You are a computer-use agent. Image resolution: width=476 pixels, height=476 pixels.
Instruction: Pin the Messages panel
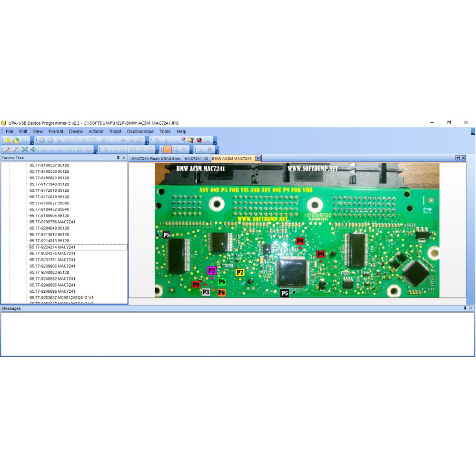465,308
